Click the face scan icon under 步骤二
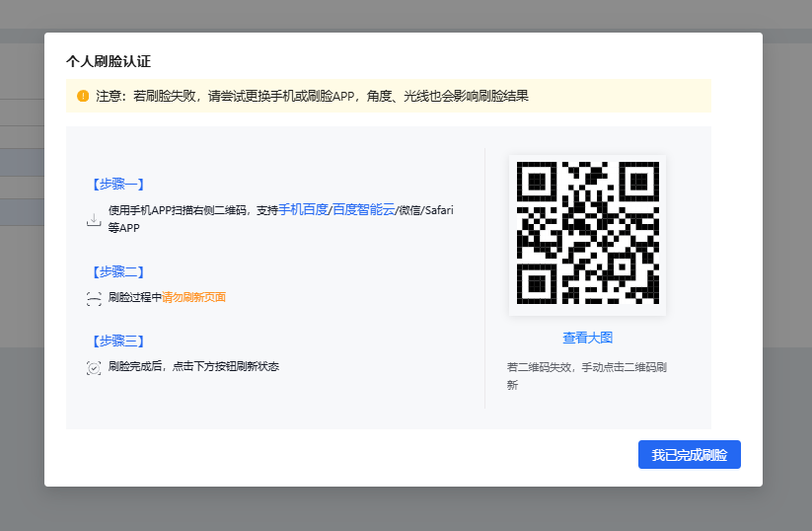 click(94, 299)
